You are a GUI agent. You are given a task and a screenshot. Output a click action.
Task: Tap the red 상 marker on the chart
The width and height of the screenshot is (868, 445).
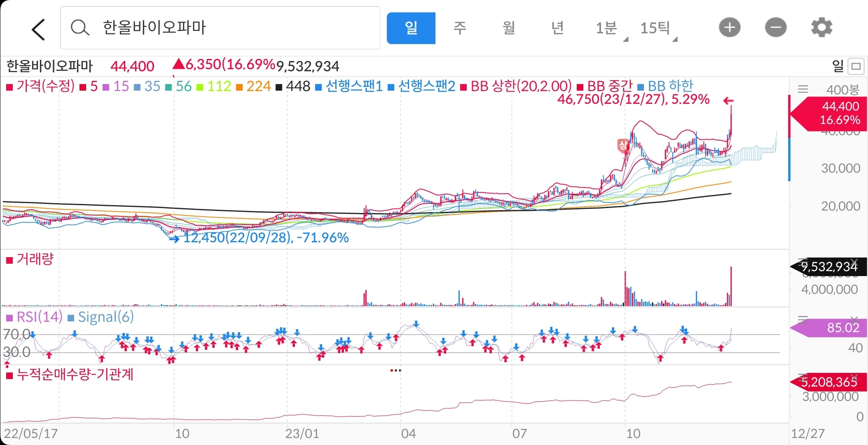622,145
